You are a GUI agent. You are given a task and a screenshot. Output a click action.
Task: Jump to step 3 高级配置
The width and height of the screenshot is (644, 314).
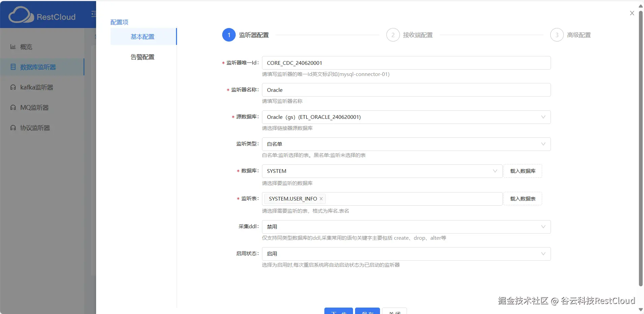570,35
